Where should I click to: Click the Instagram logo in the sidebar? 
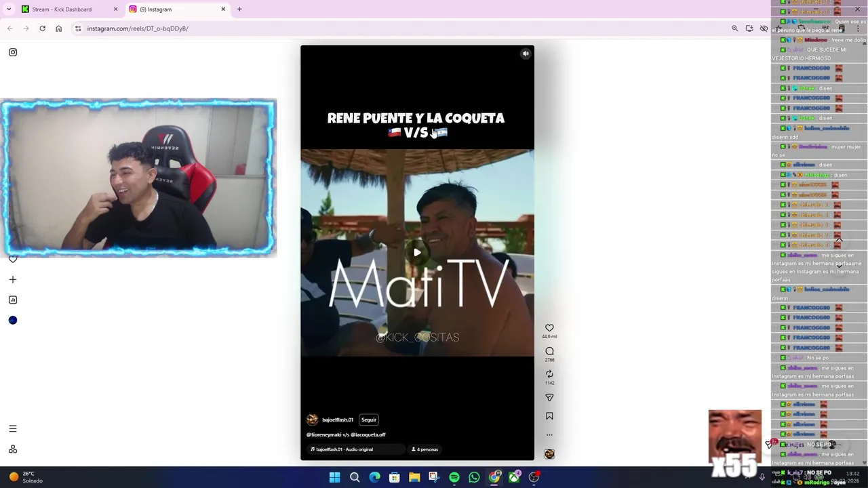[x=13, y=52]
